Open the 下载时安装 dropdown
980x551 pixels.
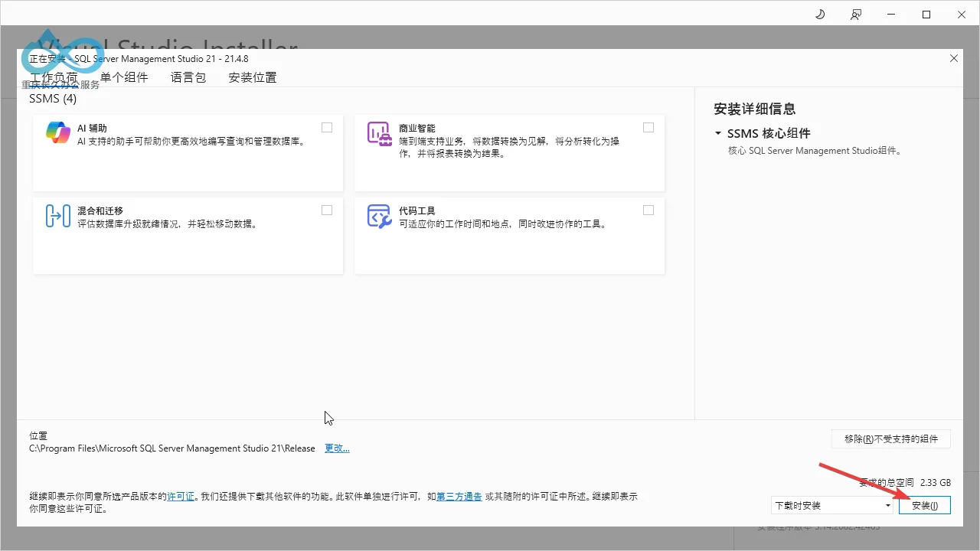coord(832,506)
